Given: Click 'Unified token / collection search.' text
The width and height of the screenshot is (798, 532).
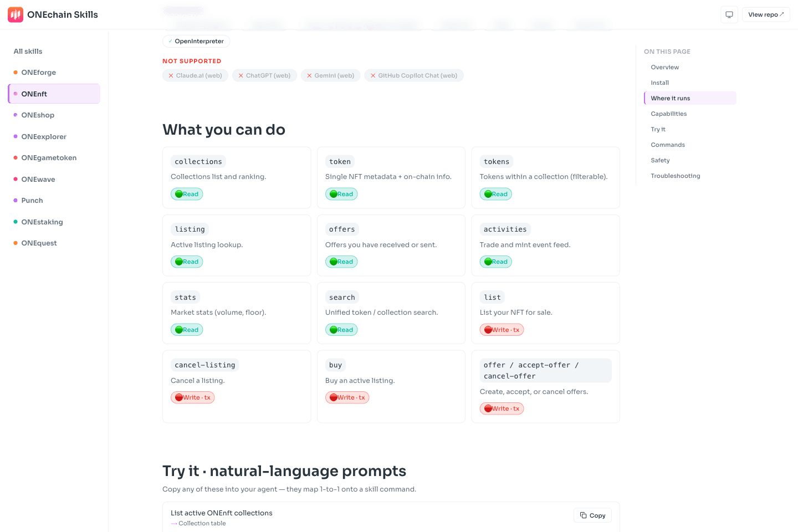Looking at the screenshot, I should pos(382,313).
